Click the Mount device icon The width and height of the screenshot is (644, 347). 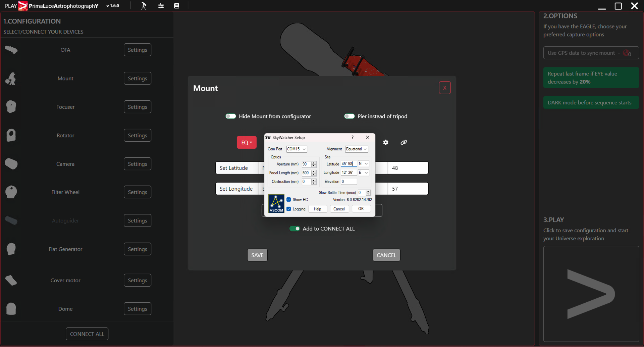pyautogui.click(x=11, y=79)
